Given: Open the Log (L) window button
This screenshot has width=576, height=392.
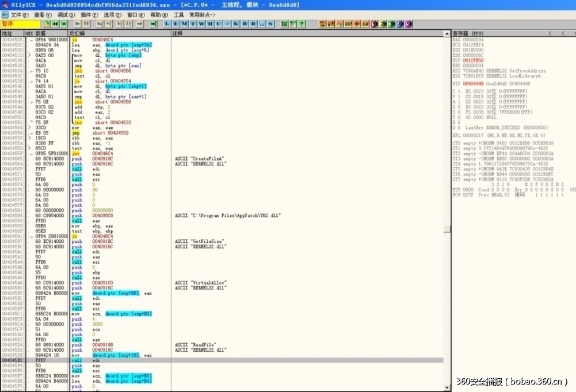Looking at the screenshot, I should click(x=167, y=24).
